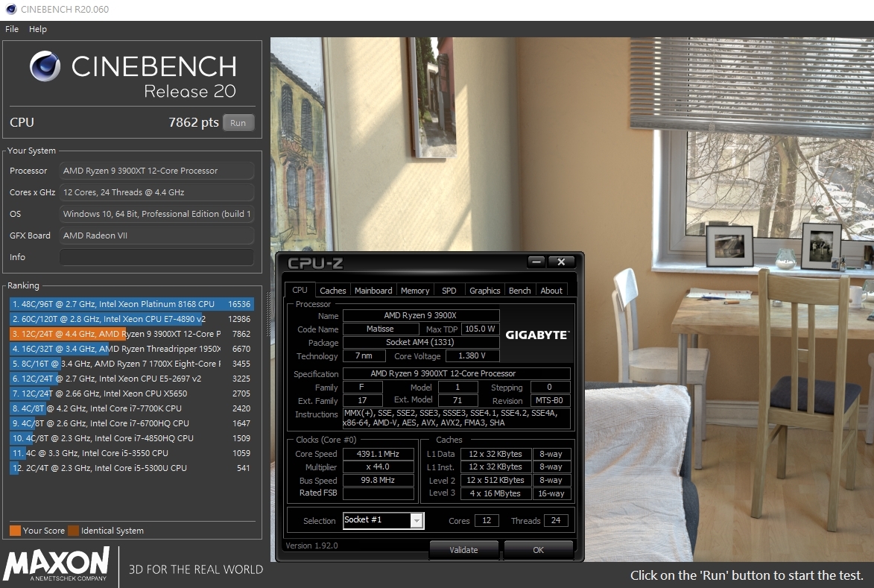Click the brown Identical System legend swatch
Image resolution: width=874 pixels, height=588 pixels.
(73, 531)
